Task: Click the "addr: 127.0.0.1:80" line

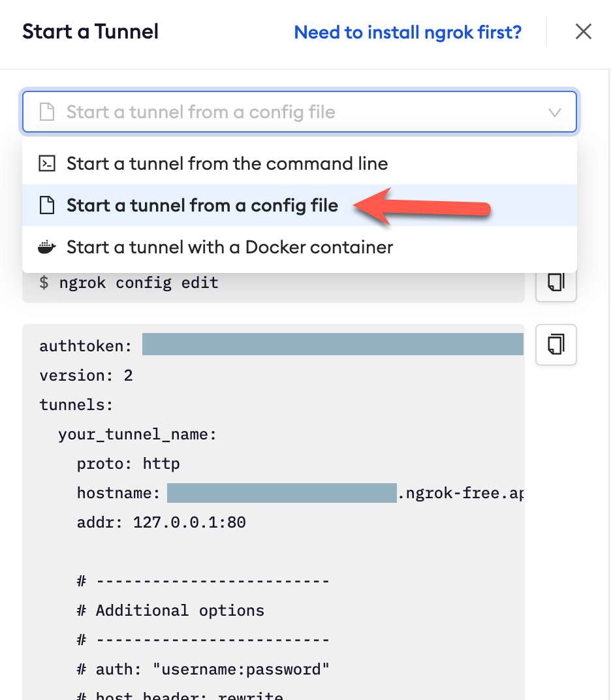Action: pos(161,522)
